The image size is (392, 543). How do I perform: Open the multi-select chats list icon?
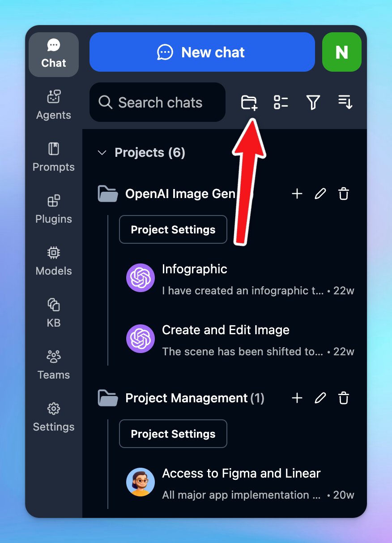[x=281, y=103]
